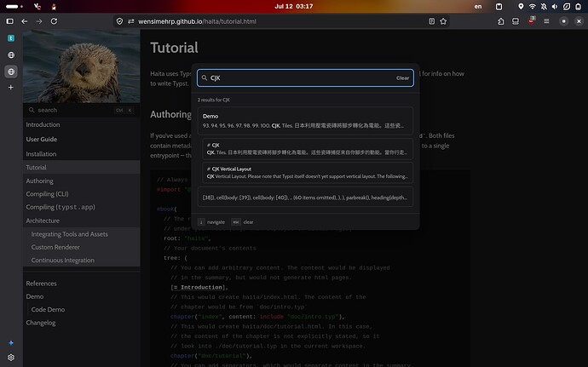
Task: Clear the search query with the Clear button
Action: click(x=402, y=78)
